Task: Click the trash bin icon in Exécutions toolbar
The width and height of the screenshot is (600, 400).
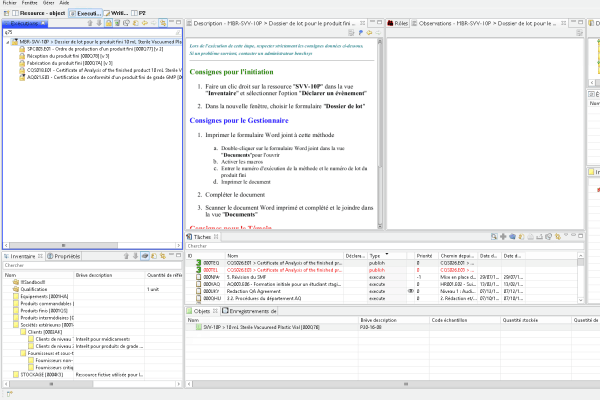Action: point(117,23)
